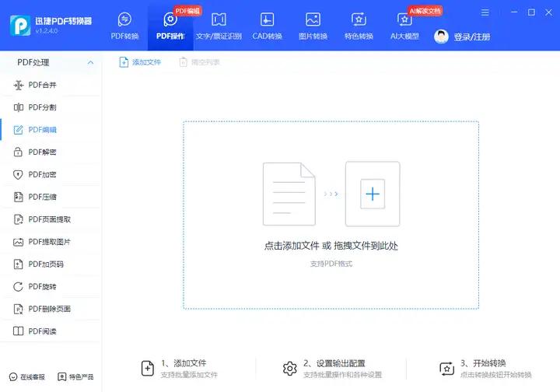
Task: Close the application window
Action: coord(548,12)
